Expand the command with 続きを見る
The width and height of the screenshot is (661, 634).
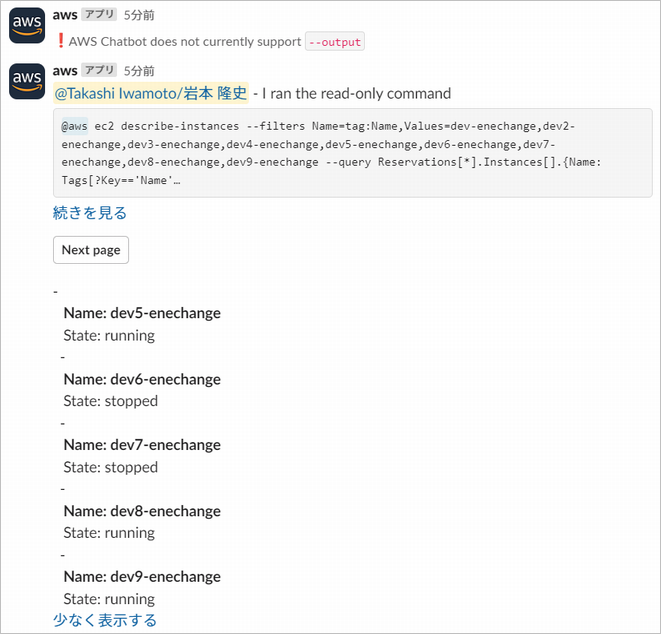tap(90, 213)
